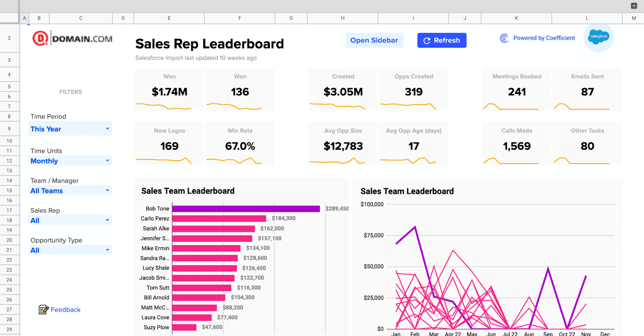Open the Sidebar using Open Sidebar button

(x=374, y=40)
